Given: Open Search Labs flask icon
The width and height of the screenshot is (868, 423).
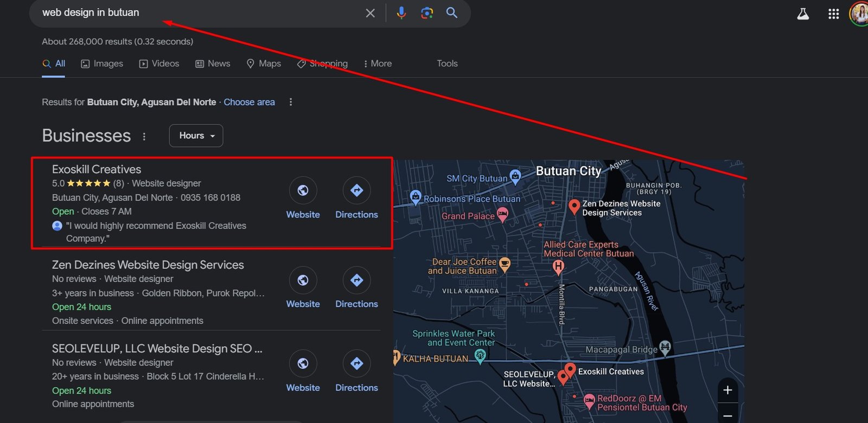Looking at the screenshot, I should pyautogui.click(x=803, y=14).
